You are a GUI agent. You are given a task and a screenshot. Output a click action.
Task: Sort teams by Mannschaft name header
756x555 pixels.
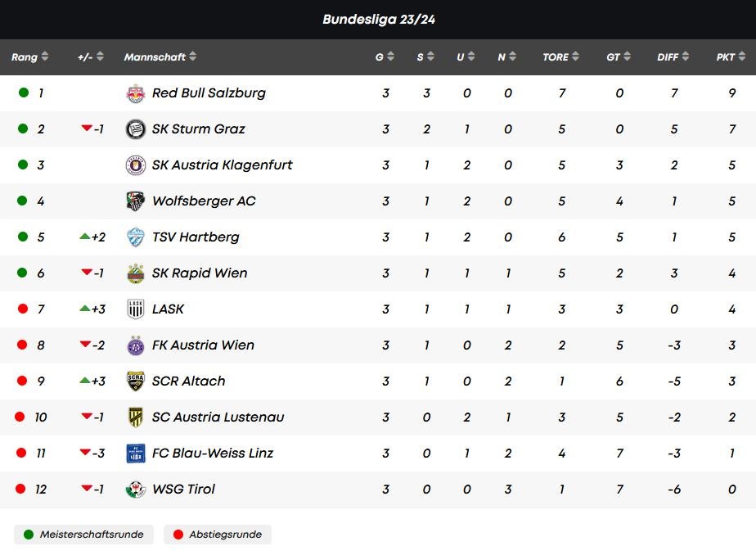(160, 57)
